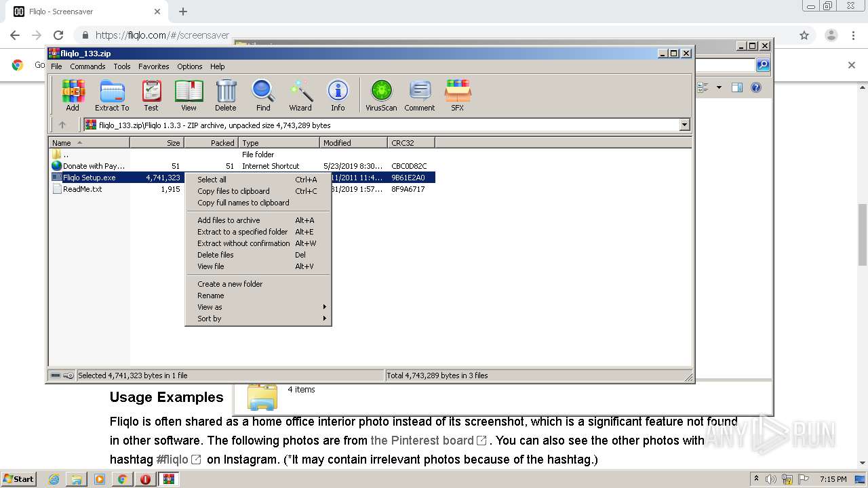Choose Create a new folder
The height and width of the screenshot is (488, 868).
(x=258, y=284)
